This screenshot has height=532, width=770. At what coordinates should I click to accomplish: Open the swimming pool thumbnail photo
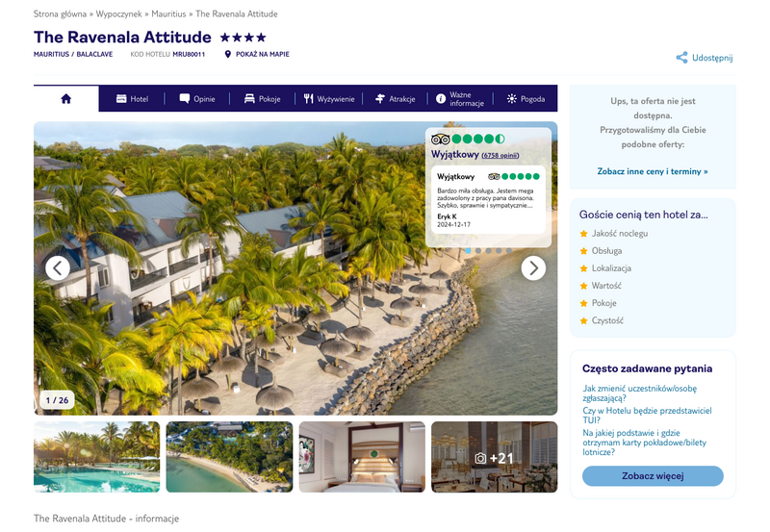point(97,457)
